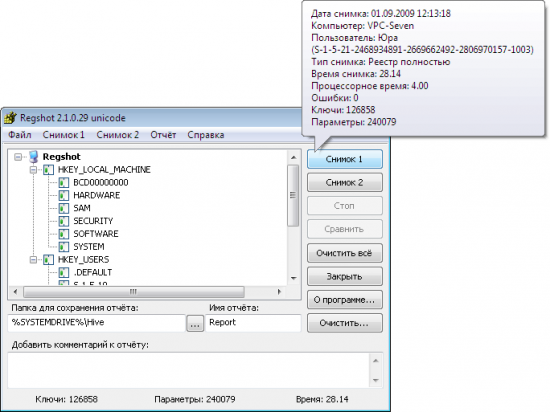Image resolution: width=550 pixels, height=412 pixels.
Task: Click the Report name input field
Action: [253, 323]
